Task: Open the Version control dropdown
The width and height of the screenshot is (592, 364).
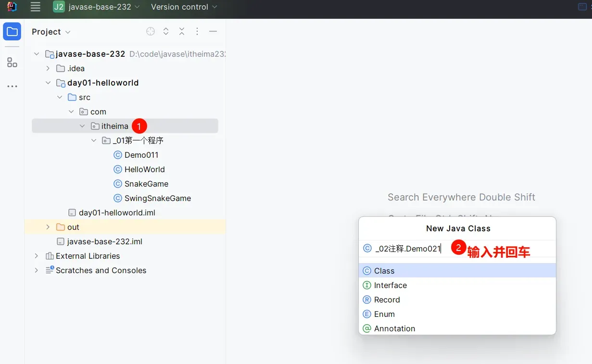Action: tap(184, 7)
